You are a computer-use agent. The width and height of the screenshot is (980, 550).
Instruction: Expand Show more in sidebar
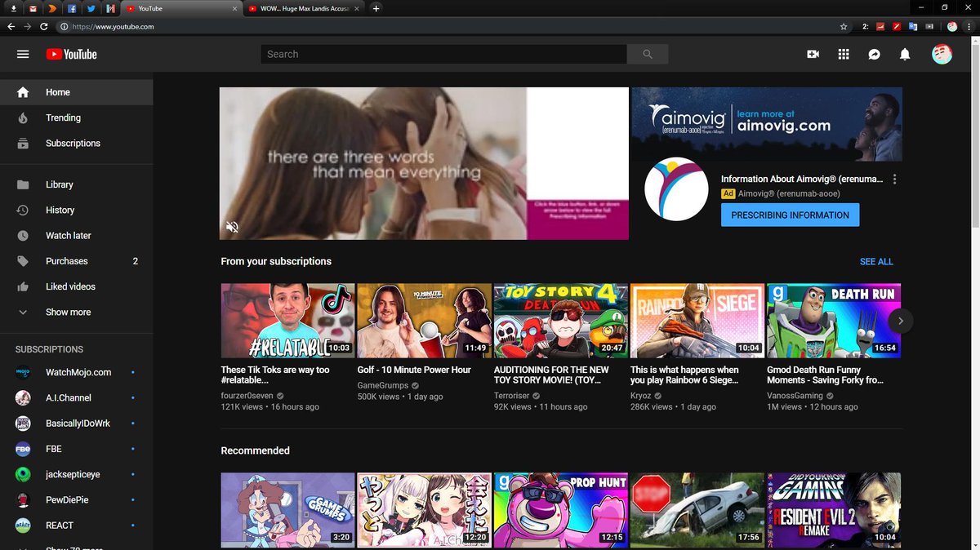pos(76,312)
